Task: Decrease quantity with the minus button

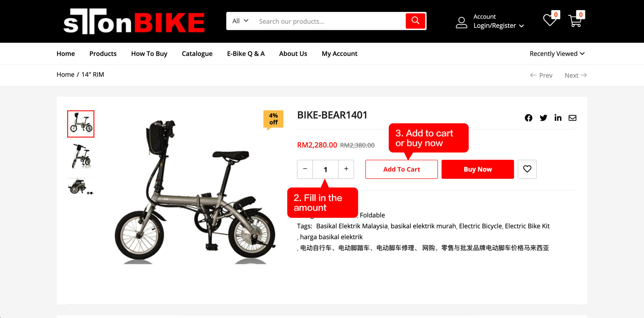Action: [305, 169]
